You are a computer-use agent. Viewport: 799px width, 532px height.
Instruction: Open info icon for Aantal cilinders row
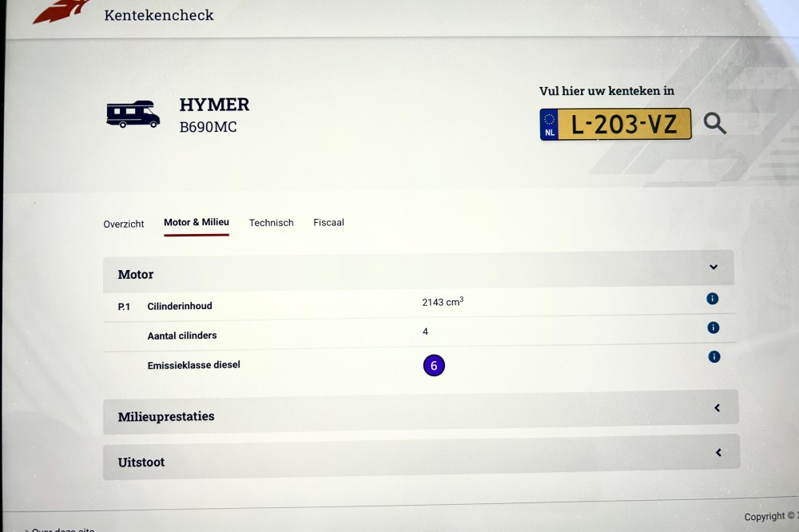[714, 328]
